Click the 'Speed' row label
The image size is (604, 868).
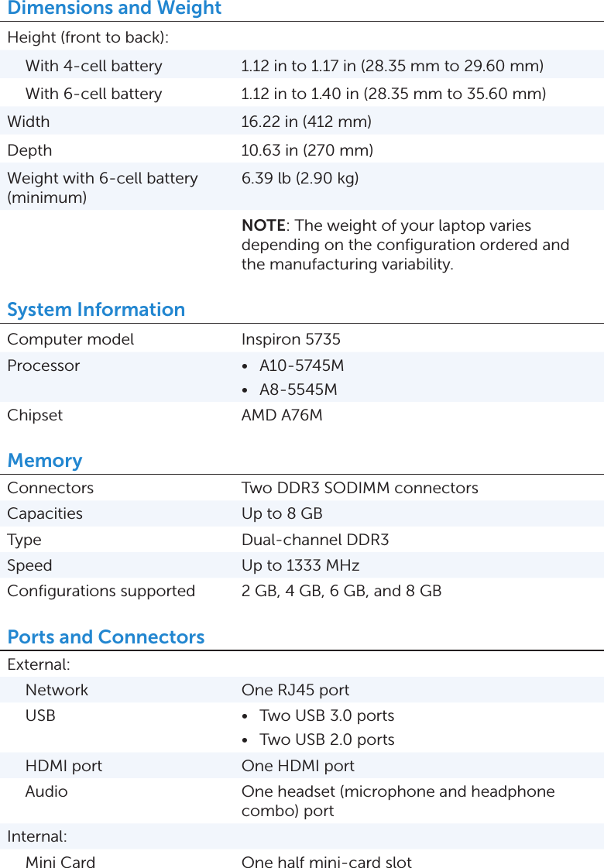pyautogui.click(x=29, y=565)
